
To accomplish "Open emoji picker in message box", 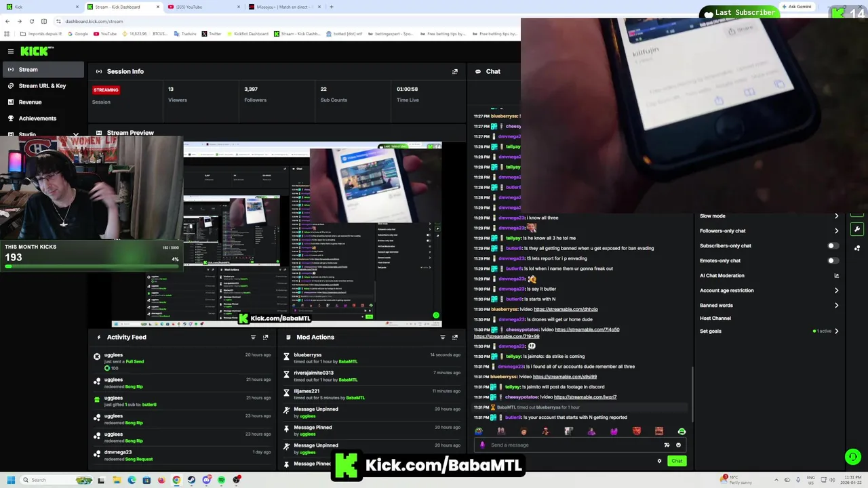I will [678, 445].
